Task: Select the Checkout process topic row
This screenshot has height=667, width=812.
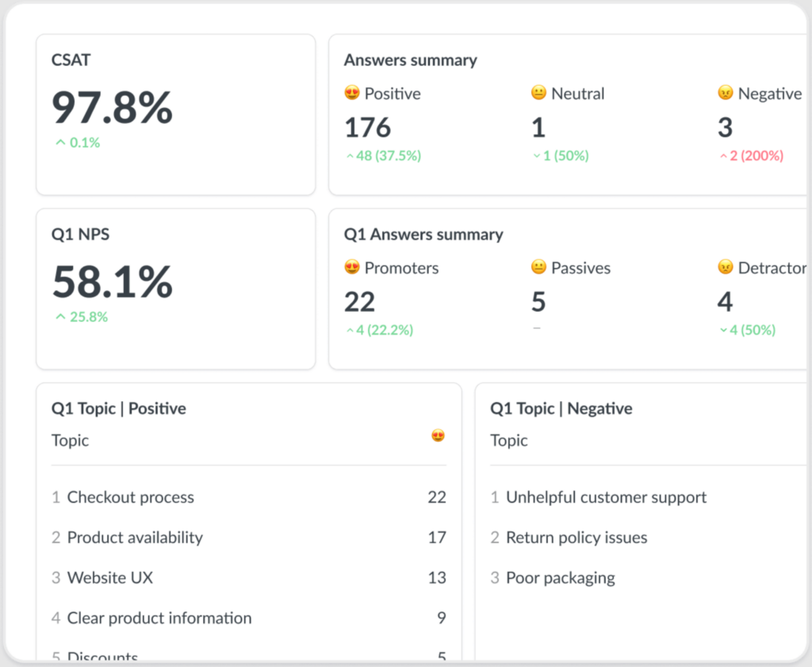Action: coord(131,498)
